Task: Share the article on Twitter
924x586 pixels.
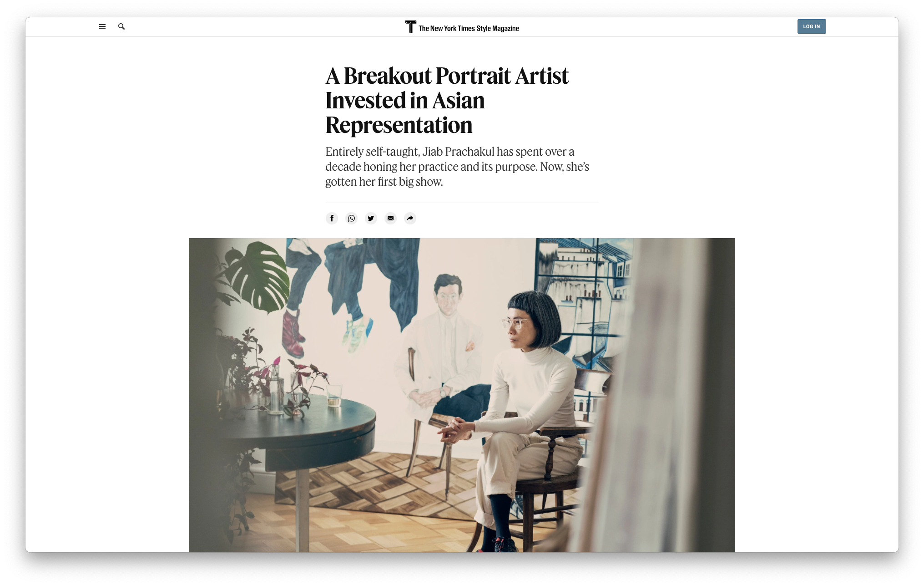Action: pos(371,218)
